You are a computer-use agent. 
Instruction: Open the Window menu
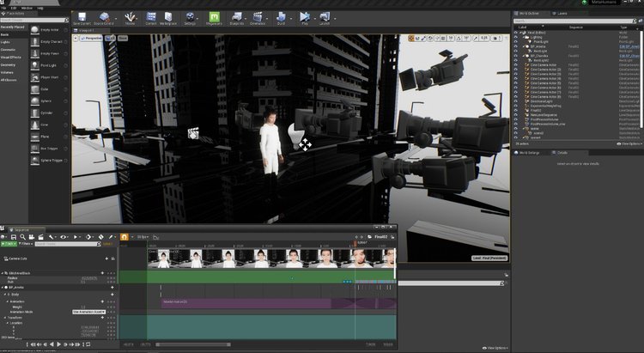coord(27,9)
